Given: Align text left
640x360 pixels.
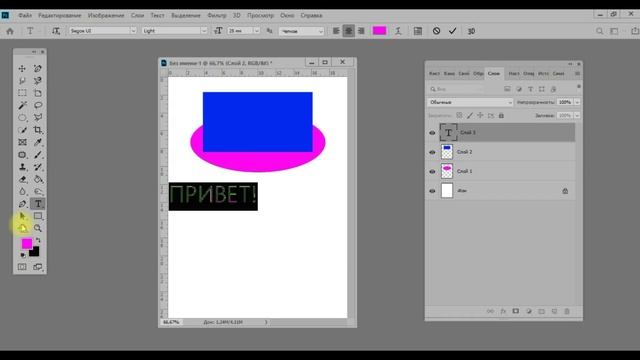Looking at the screenshot, I should (336, 31).
